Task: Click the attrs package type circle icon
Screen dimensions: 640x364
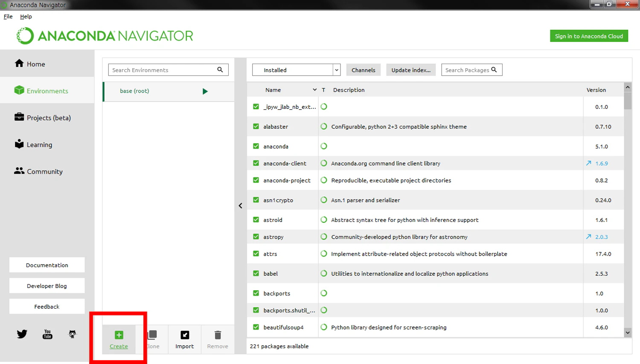Action: click(x=324, y=253)
